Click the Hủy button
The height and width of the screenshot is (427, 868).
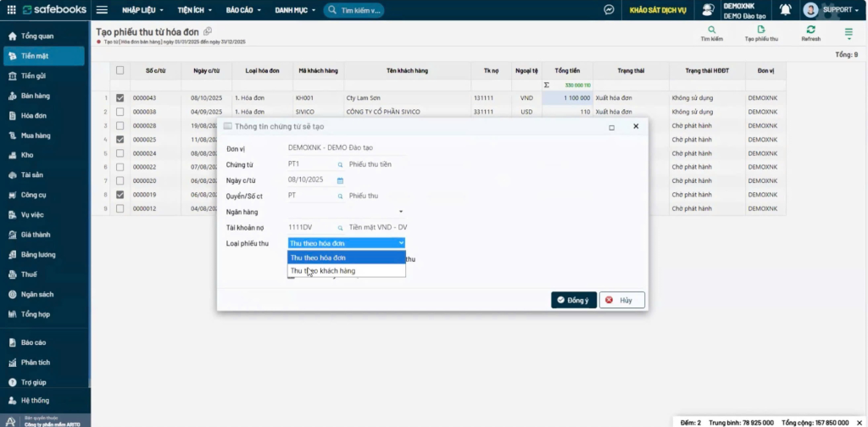pos(621,300)
